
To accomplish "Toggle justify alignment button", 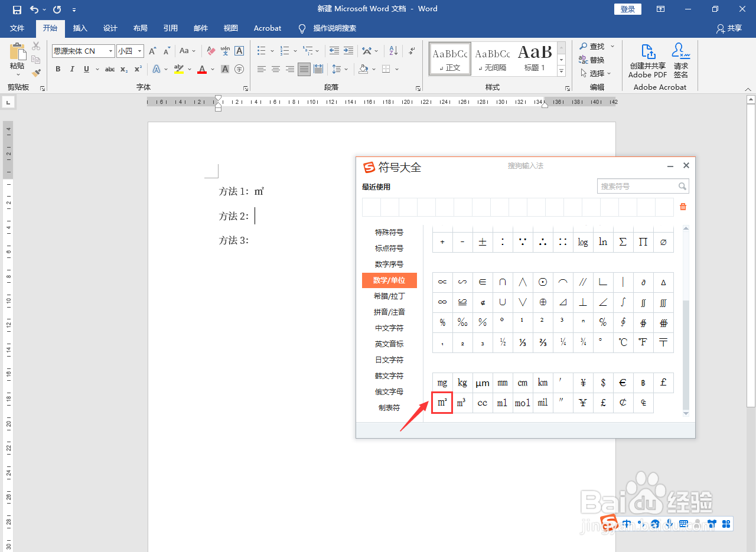I will click(x=304, y=69).
